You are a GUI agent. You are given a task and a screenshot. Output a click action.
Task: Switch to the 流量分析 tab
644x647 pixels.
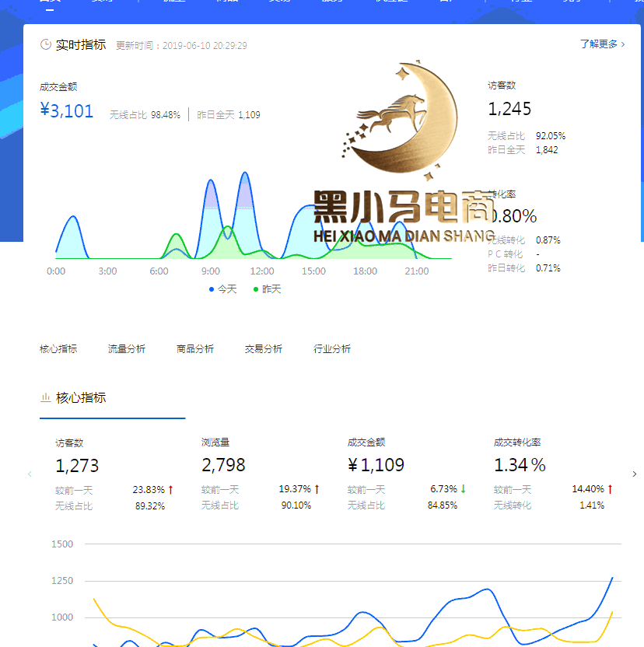127,349
